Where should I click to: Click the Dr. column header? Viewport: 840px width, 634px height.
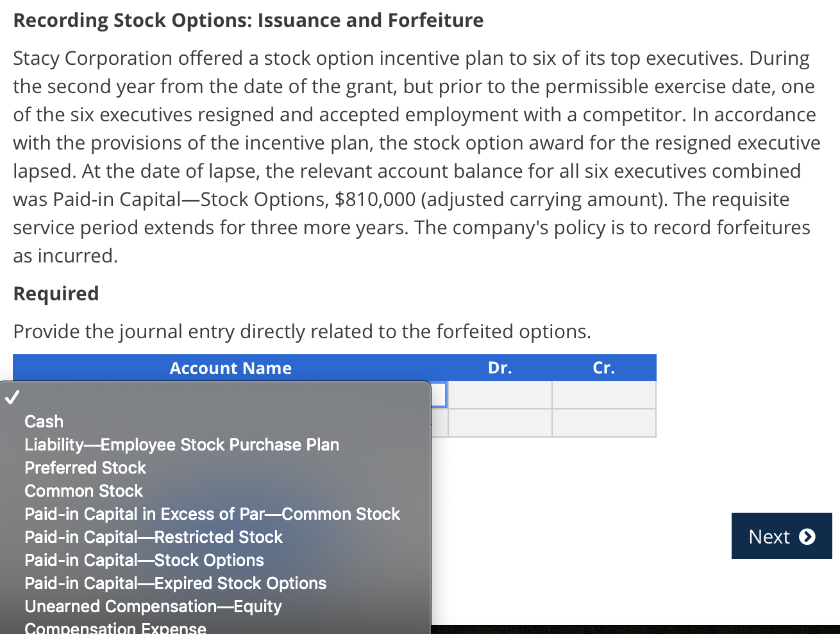(500, 368)
